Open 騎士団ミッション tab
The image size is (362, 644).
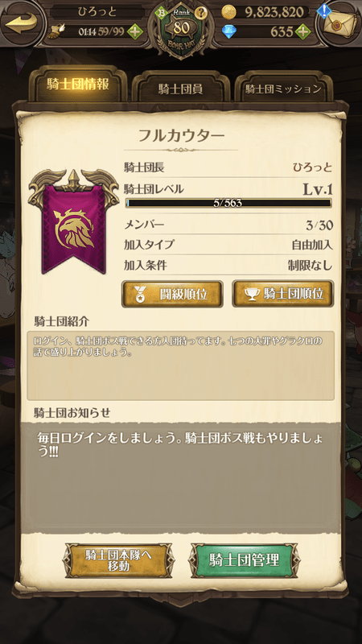283,89
